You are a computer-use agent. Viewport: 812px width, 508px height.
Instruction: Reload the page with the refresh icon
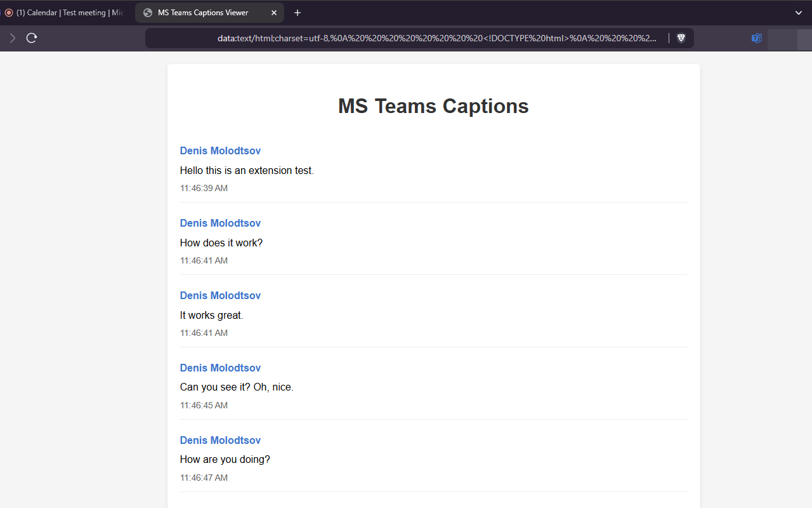coord(32,38)
